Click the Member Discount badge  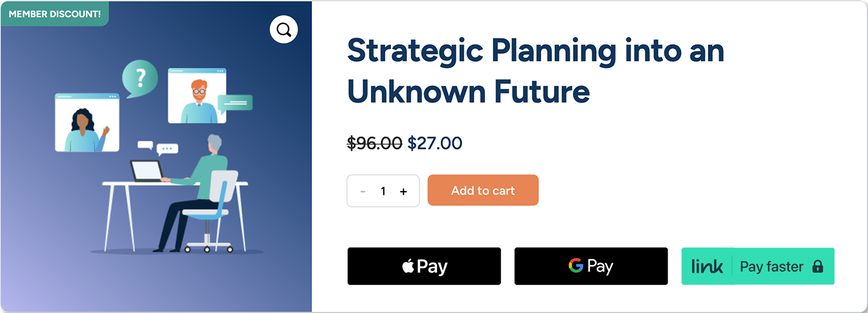pos(55,13)
